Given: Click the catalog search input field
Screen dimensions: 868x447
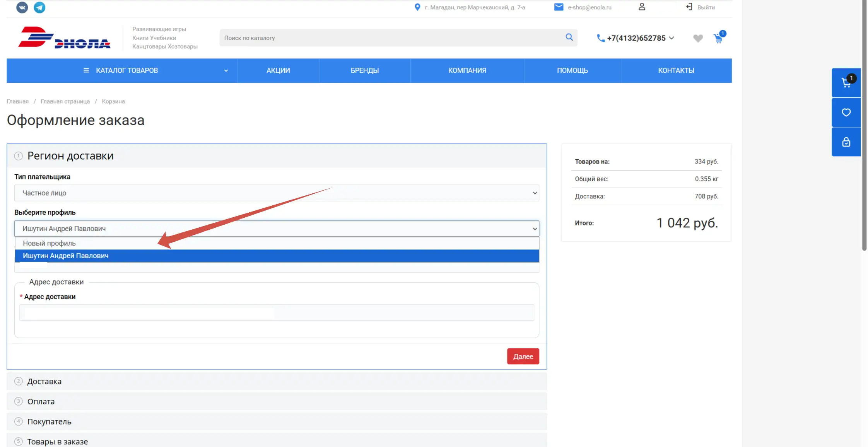Looking at the screenshot, I should pyautogui.click(x=391, y=38).
